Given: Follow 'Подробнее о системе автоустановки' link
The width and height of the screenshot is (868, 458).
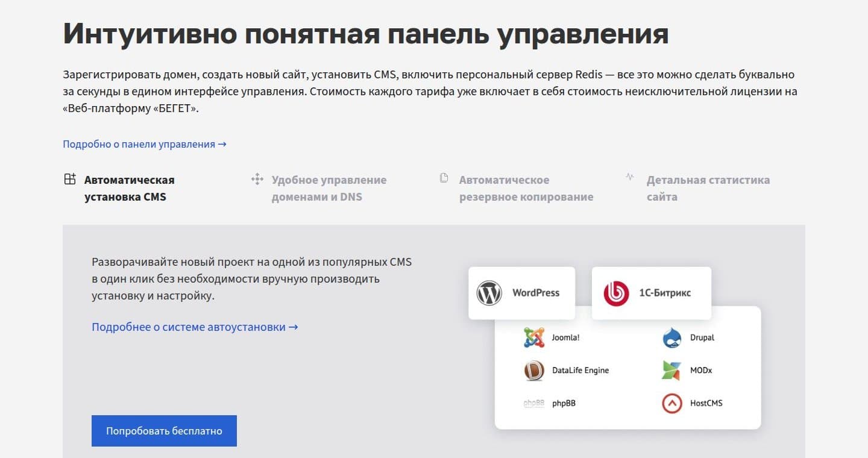Looking at the screenshot, I should point(195,327).
